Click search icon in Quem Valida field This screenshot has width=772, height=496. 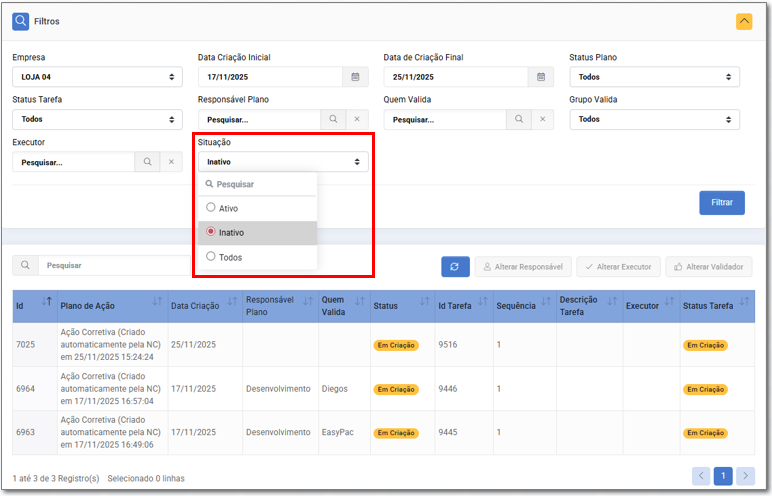pyautogui.click(x=518, y=119)
